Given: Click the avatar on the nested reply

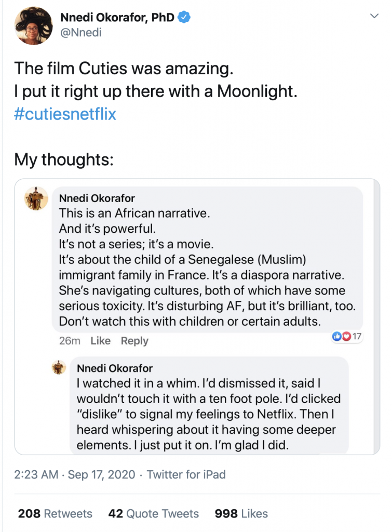Looking at the screenshot, I should pos(59,368).
